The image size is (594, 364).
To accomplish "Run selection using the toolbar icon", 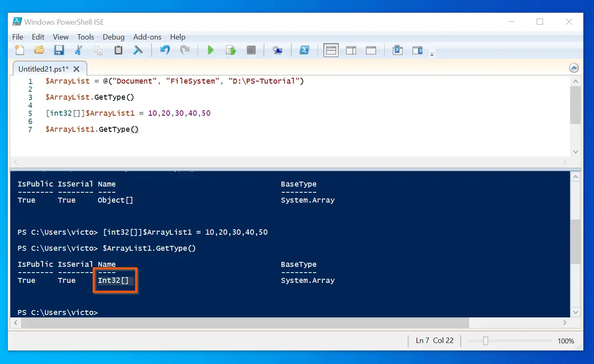I will point(231,50).
